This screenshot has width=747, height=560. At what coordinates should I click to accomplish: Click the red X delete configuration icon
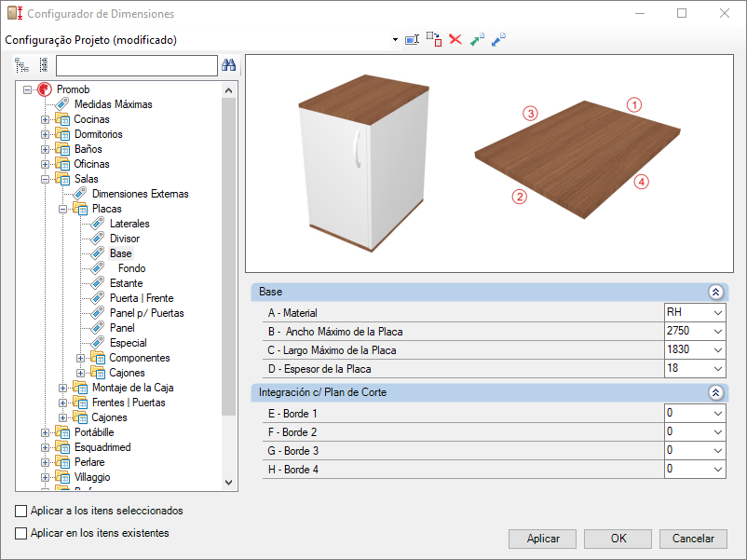tap(455, 39)
